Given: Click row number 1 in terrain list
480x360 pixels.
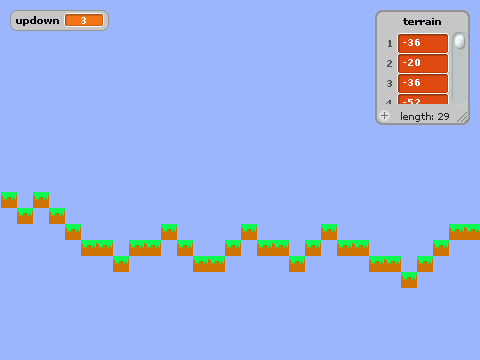Looking at the screenshot, I should tap(389, 44).
